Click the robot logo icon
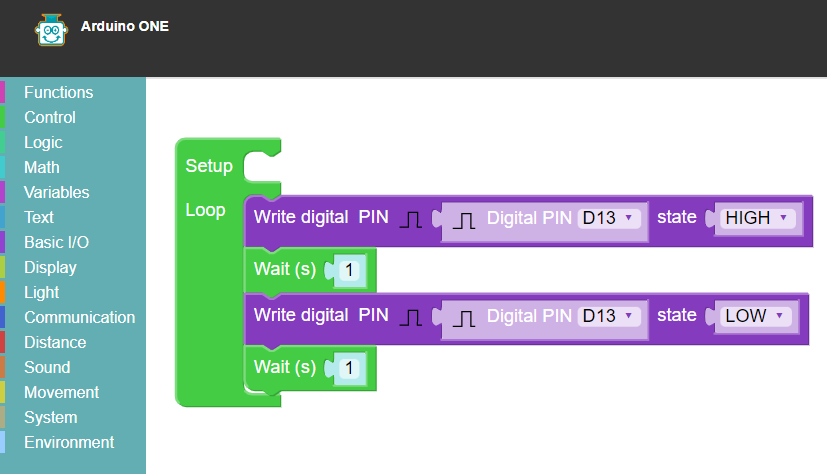Viewport: 827px width, 474px height. (48, 31)
